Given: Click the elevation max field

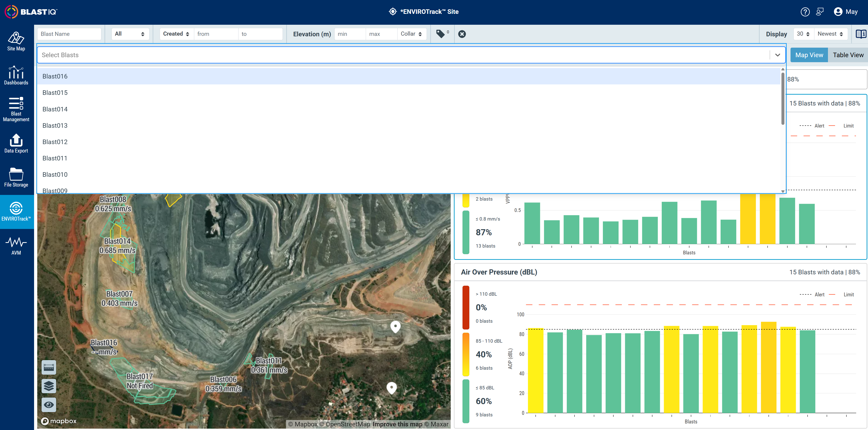Looking at the screenshot, I should 381,34.
